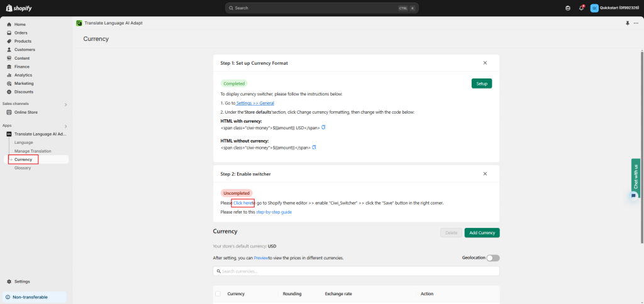Image resolution: width=644 pixels, height=304 pixels.
Task: Dismiss the Step 2 Enable switcher card
Action: click(485, 173)
